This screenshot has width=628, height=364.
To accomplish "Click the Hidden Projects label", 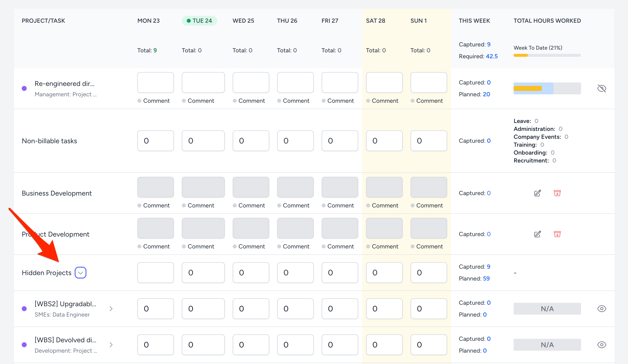I will pyautogui.click(x=47, y=273).
